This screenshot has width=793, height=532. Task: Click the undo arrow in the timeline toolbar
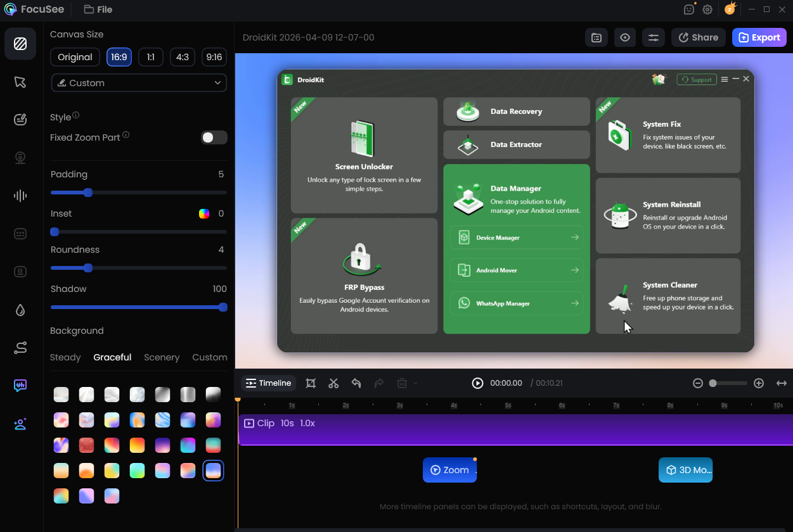(356, 383)
